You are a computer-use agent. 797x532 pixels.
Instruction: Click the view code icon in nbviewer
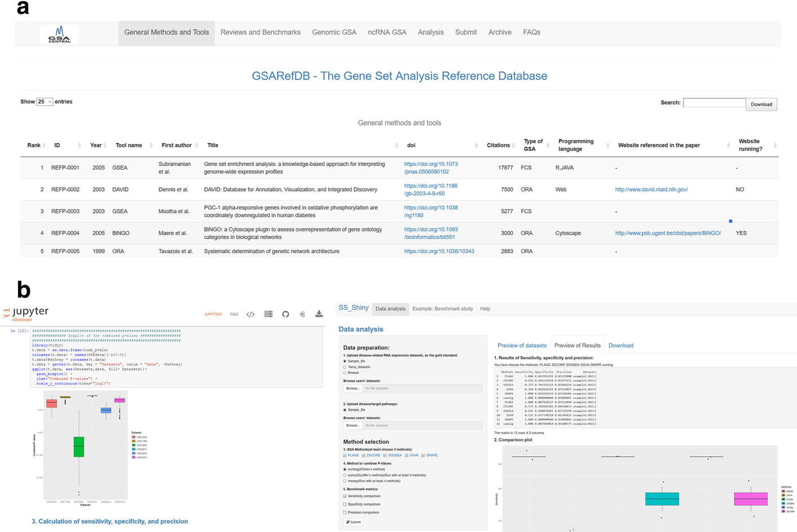[x=250, y=314]
